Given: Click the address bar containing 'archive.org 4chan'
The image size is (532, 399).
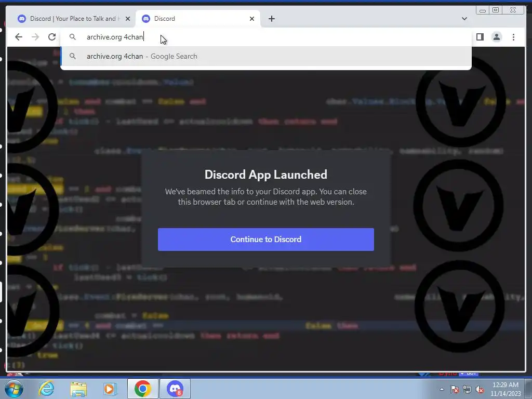Looking at the screenshot, I should click(x=267, y=37).
